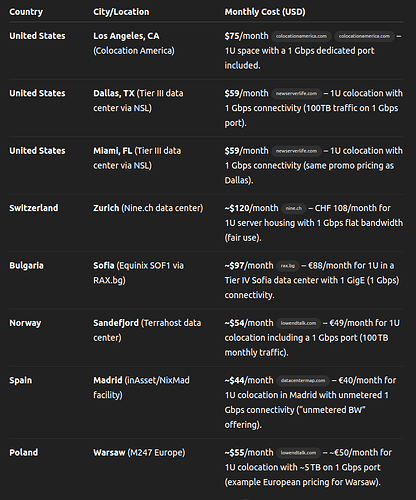The width and height of the screenshot is (416, 500).
Task: Select the Zurich location text
Action: (106, 208)
